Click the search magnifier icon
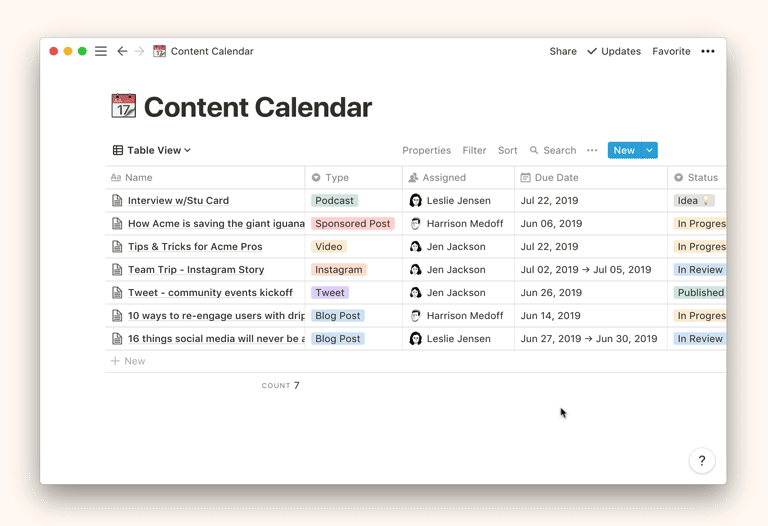 (534, 151)
